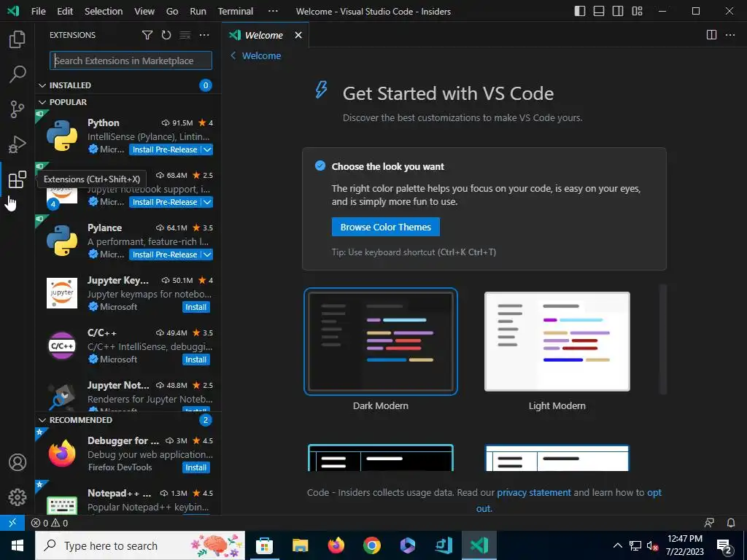Open the privacy statement link

(x=533, y=492)
